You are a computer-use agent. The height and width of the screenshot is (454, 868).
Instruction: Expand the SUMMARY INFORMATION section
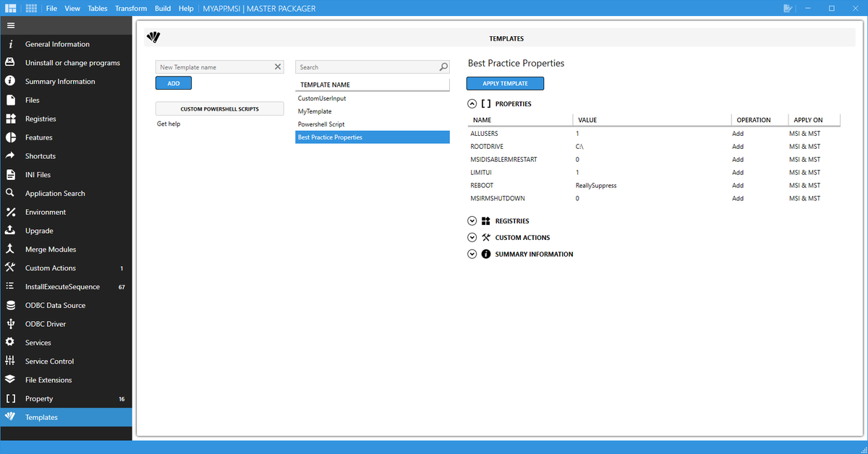(x=472, y=254)
